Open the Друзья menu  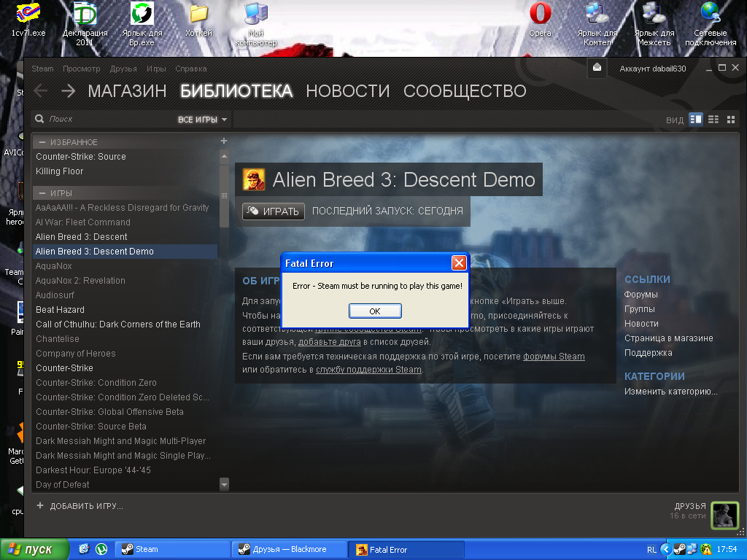pyautogui.click(x=123, y=69)
